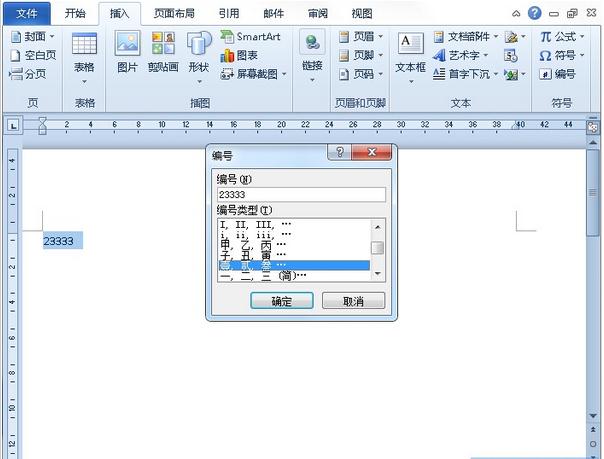The height and width of the screenshot is (459, 604).
Task: Open Word Help question mark icon
Action: [534, 13]
